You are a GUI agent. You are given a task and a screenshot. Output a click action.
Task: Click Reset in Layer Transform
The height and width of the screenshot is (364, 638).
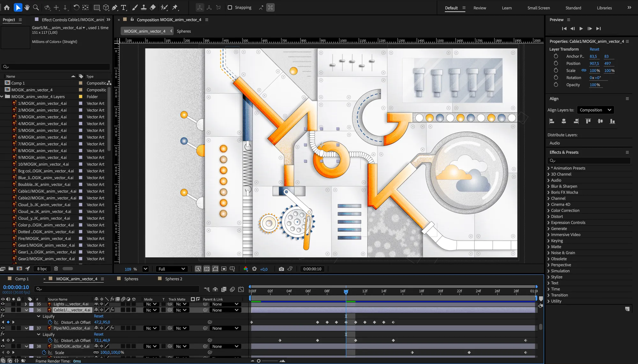[594, 49]
